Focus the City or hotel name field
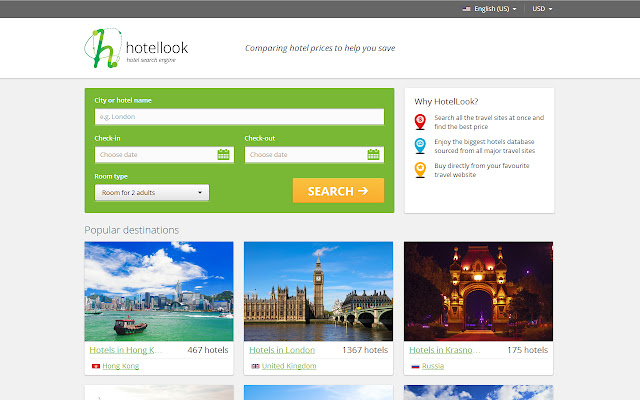640x400 pixels. (239, 117)
